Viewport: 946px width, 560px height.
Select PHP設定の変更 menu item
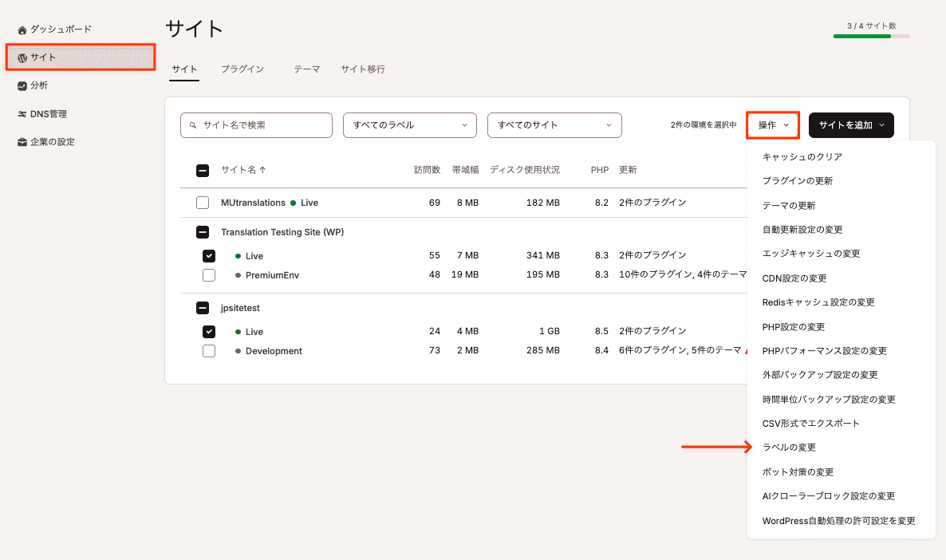point(794,327)
